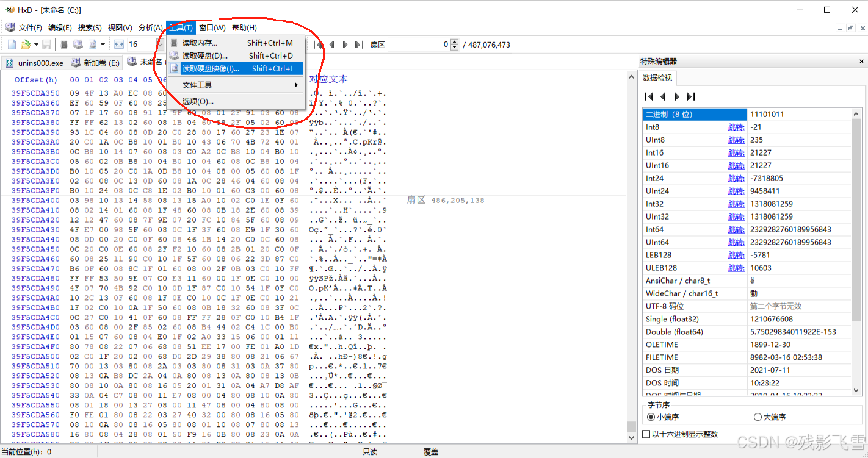Expand the Open file recent-files arrow

(x=36, y=45)
